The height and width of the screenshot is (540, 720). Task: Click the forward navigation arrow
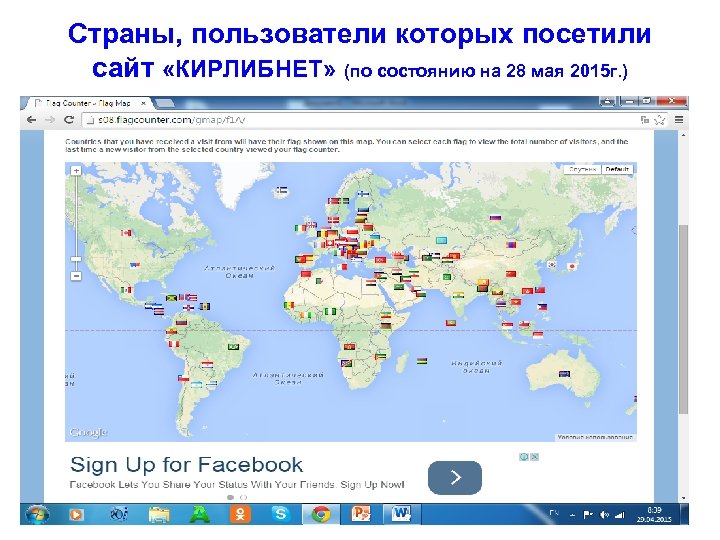tap(50, 120)
